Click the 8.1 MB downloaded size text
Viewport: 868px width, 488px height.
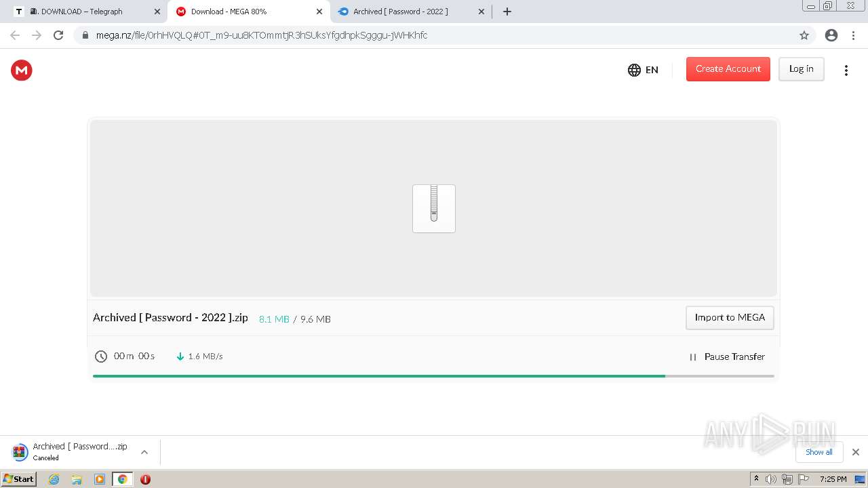(x=274, y=319)
